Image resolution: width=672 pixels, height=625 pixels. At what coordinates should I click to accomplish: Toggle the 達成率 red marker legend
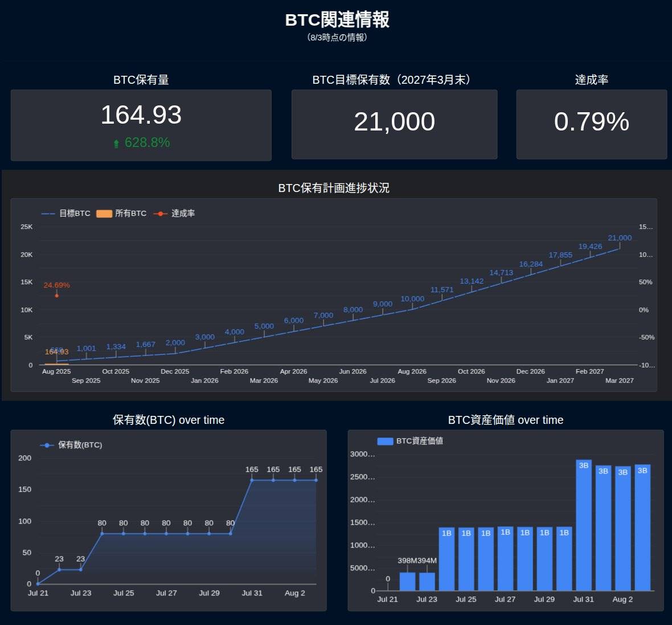tap(160, 214)
